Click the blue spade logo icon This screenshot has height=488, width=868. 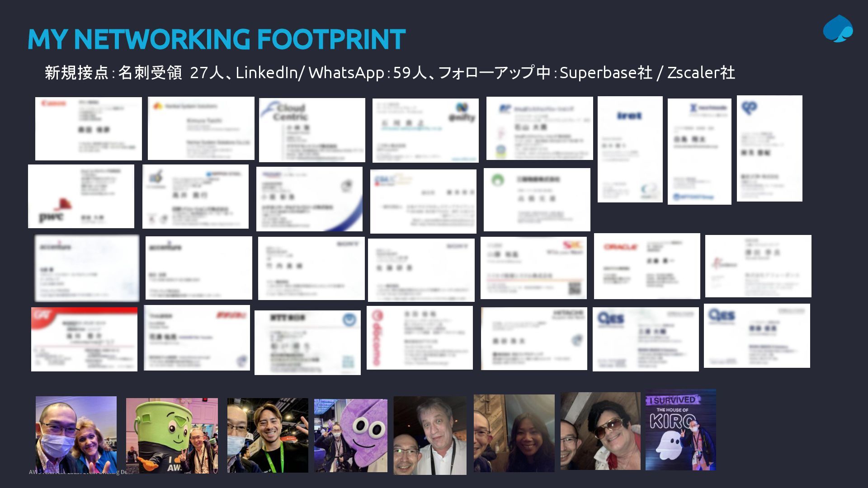tap(838, 29)
